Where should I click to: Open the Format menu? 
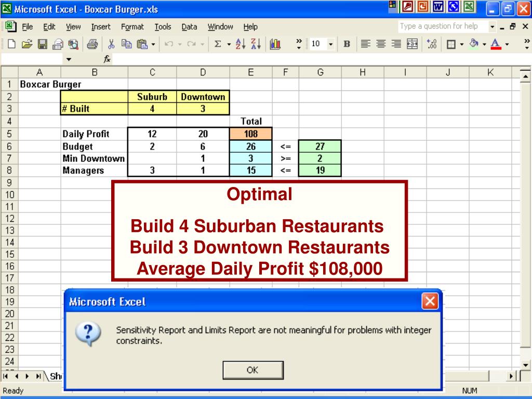(x=132, y=27)
